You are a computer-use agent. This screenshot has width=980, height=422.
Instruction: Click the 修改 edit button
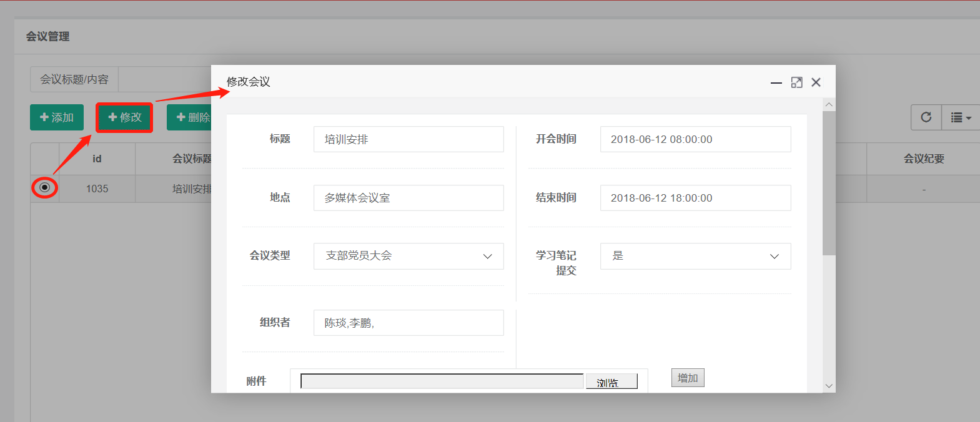(x=125, y=117)
